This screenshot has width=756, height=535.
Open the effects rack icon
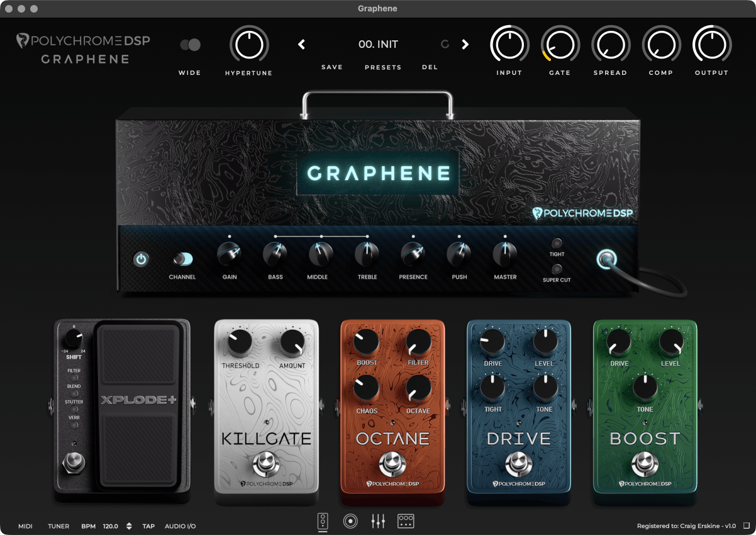pos(406,521)
